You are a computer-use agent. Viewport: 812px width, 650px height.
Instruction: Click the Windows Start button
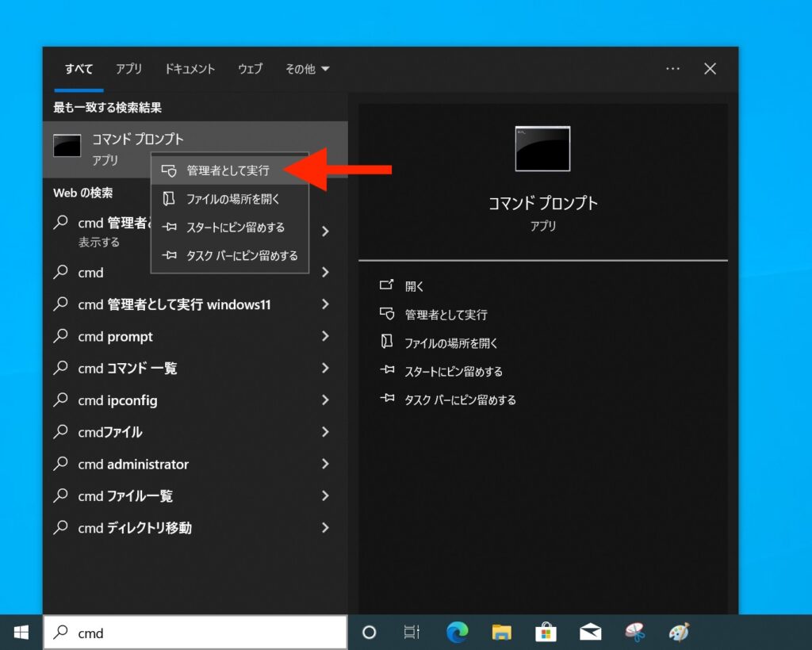pyautogui.click(x=21, y=632)
